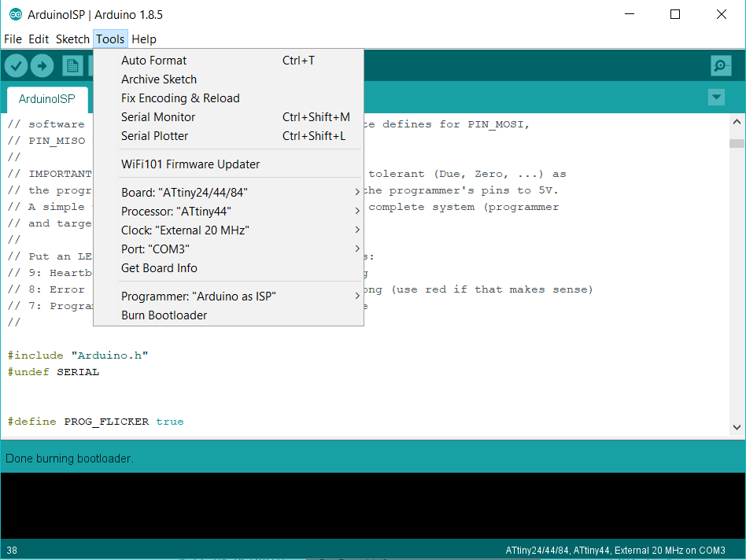Open the Serial Monitor magnifier icon
Viewport: 746px width, 560px height.
click(721, 65)
